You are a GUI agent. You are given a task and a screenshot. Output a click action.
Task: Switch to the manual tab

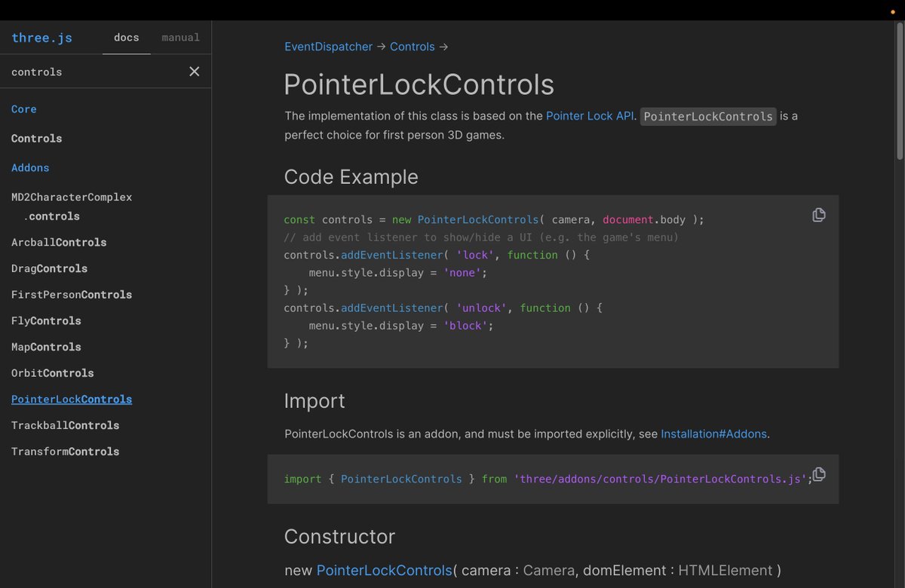(x=181, y=38)
